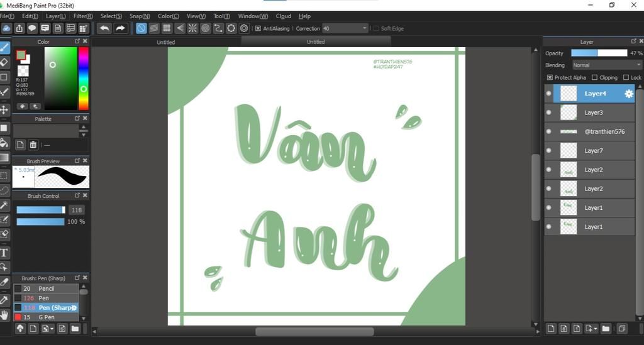Select the Brush tool in toolbox
Screen dimensions: 644x345
click(x=4, y=48)
